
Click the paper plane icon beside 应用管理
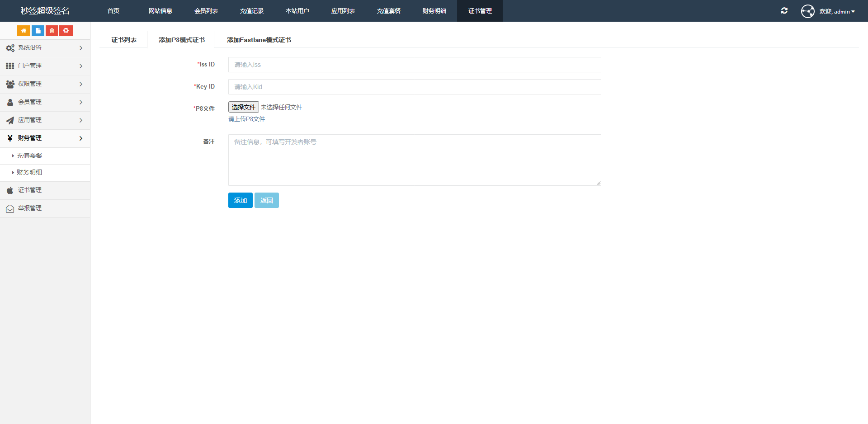point(10,120)
